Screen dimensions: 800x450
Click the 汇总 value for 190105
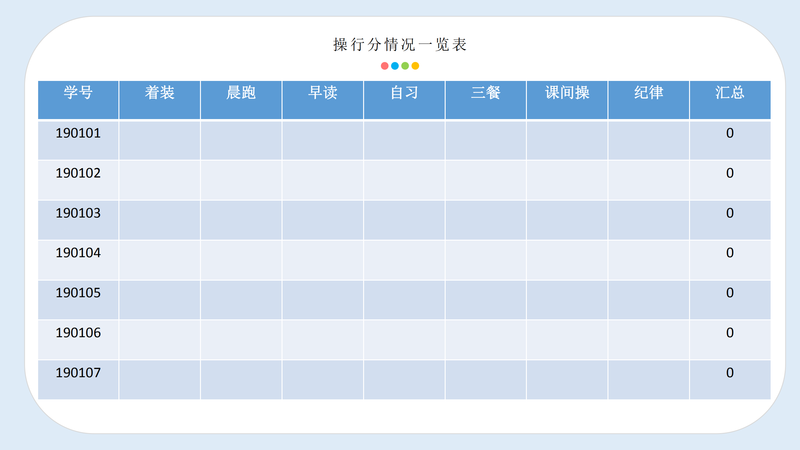(730, 293)
